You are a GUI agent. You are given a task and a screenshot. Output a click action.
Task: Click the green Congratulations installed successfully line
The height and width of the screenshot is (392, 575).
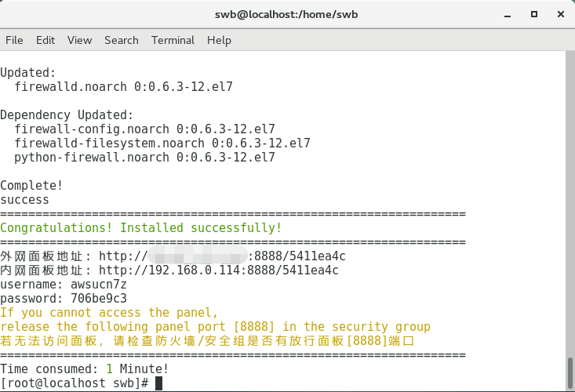click(x=141, y=228)
